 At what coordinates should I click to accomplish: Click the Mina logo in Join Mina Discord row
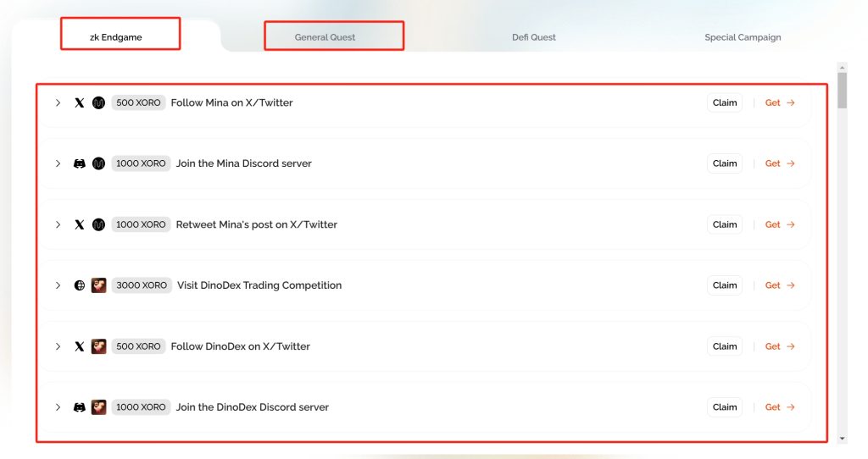[x=98, y=163]
